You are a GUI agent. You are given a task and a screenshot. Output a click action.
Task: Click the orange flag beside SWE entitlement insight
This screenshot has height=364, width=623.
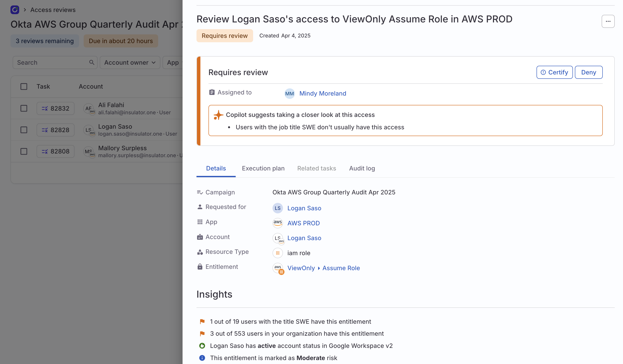coord(202,321)
